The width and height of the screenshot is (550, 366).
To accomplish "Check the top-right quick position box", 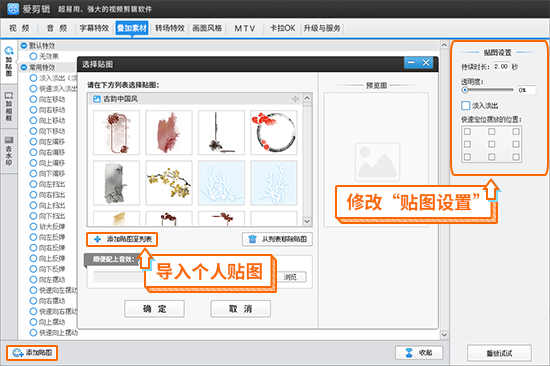I will click(x=516, y=132).
